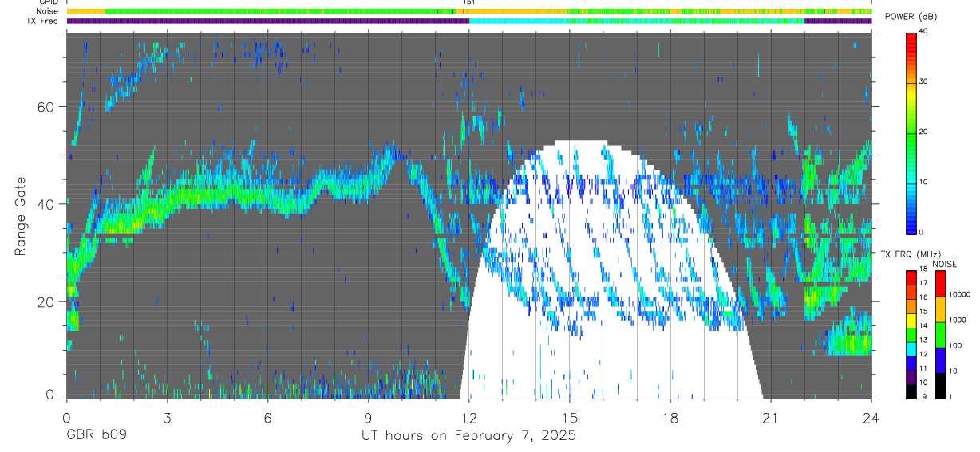Pick the red top swatch of the noise legend
The height and width of the screenshot is (452, 980).
(x=939, y=284)
